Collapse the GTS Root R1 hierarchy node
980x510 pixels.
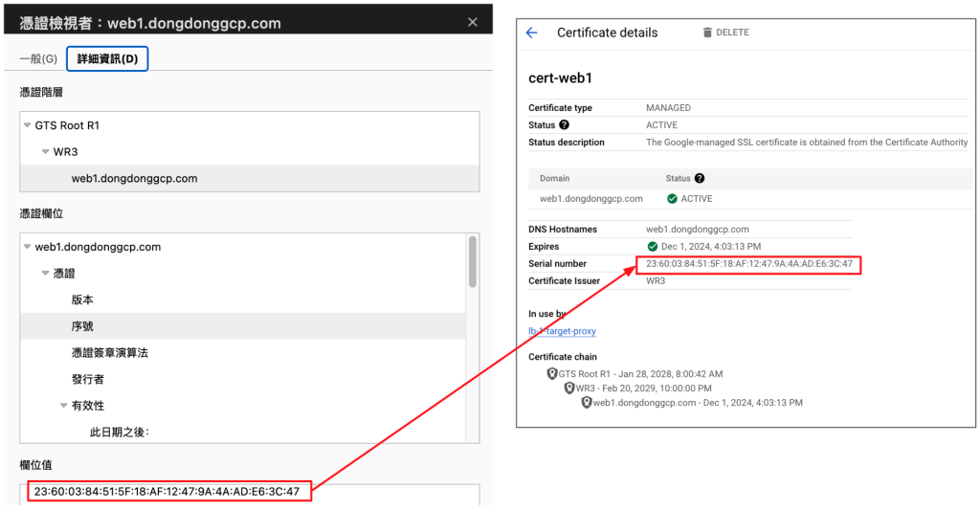pos(28,125)
